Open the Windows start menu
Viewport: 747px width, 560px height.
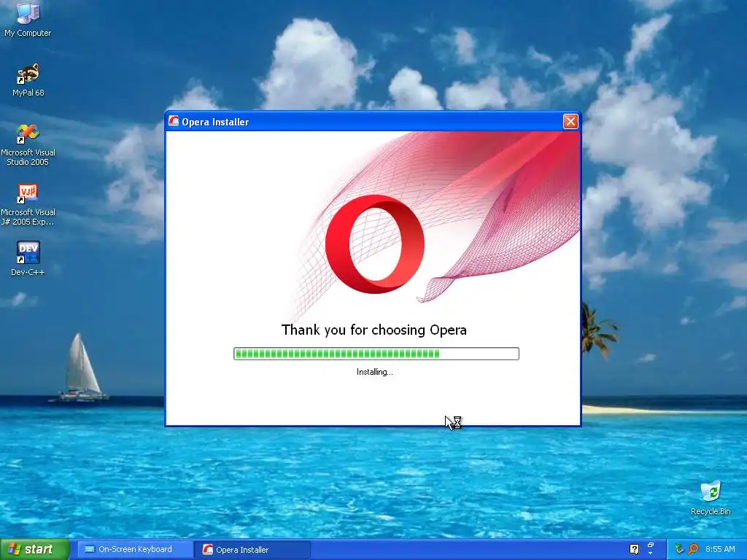[x=35, y=549]
